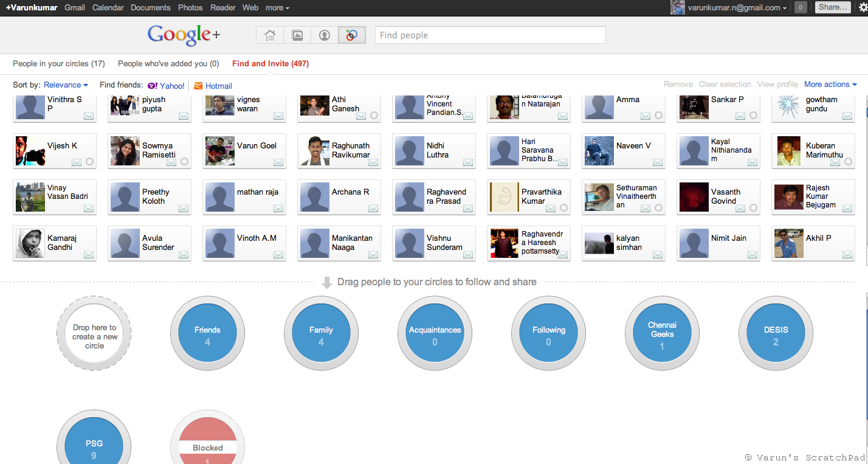The image size is (868, 464).
Task: Click envelope icon on Akhil P card
Action: pos(847,255)
